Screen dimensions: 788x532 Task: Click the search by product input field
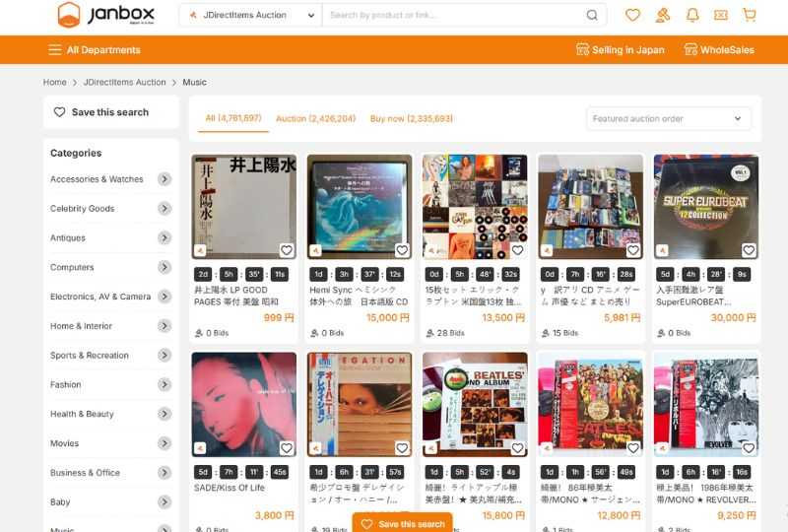(453, 15)
